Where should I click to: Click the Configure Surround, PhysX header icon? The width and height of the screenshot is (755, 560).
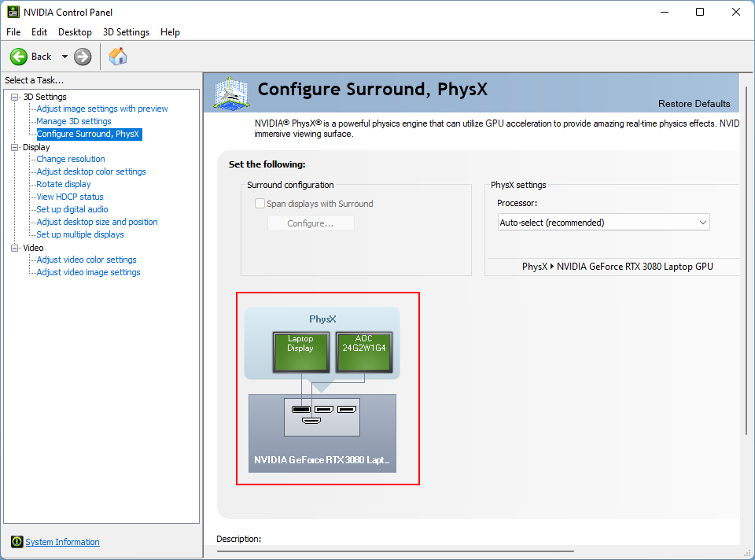(x=231, y=93)
